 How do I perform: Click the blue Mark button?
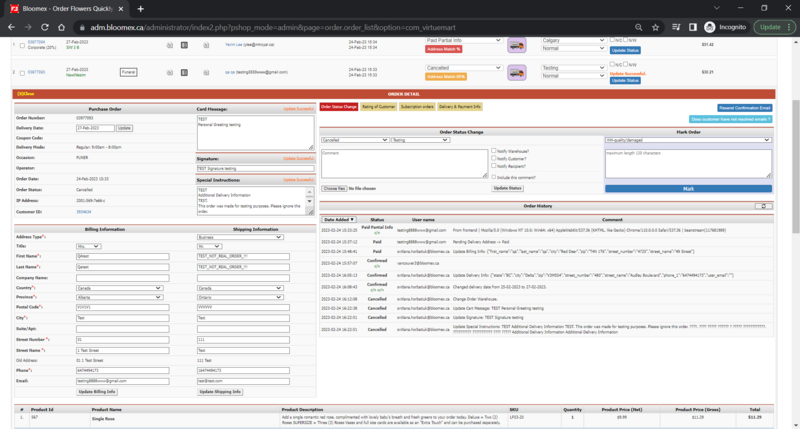click(688, 189)
